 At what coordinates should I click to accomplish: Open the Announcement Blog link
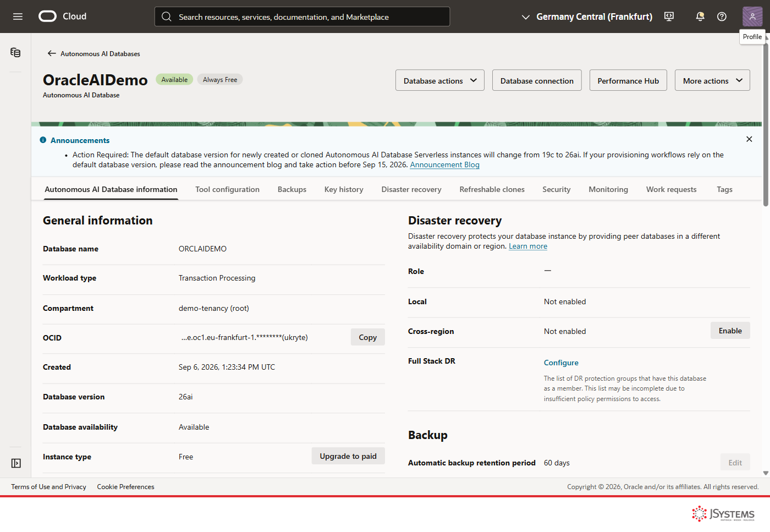pos(444,164)
